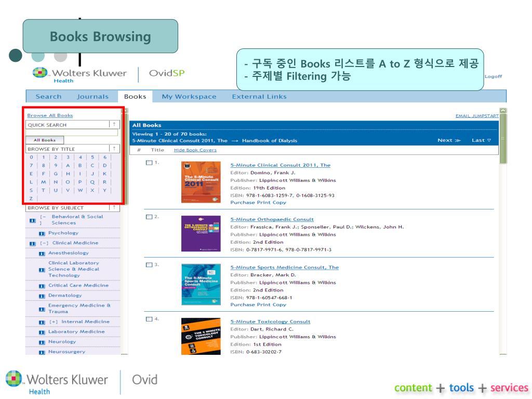Screen dimensions: 532x399
Task: Click Purchase Print Copy for Sports Medicine Consult
Action: [258, 304]
